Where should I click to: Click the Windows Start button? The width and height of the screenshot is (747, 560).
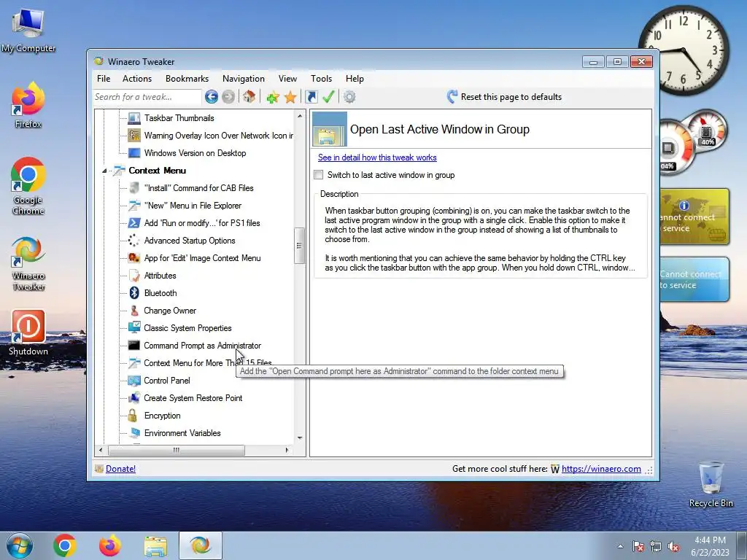coord(19,545)
